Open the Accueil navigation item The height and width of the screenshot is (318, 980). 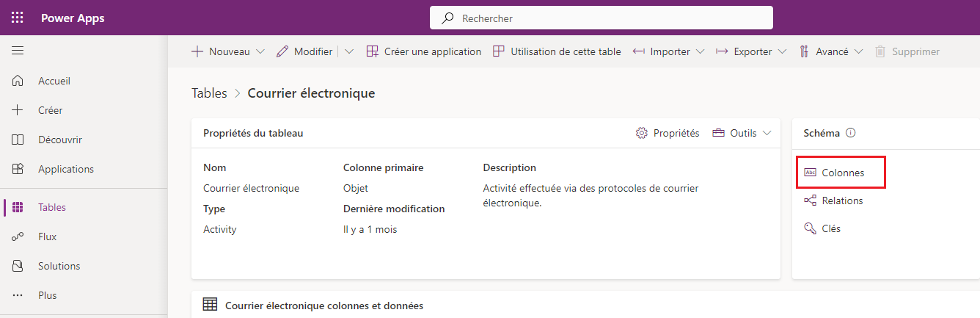tap(84, 81)
